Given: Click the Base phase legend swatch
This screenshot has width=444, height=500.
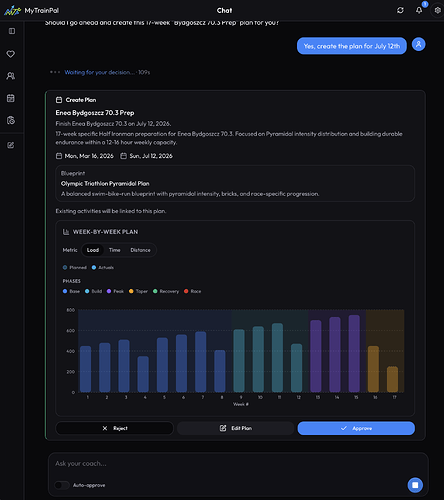Looking at the screenshot, I should click(x=65, y=291).
